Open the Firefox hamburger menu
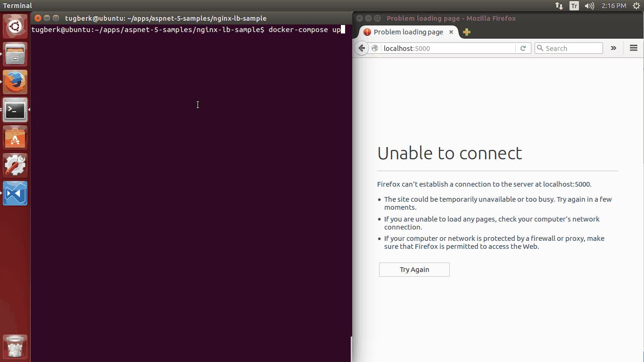 (x=633, y=48)
